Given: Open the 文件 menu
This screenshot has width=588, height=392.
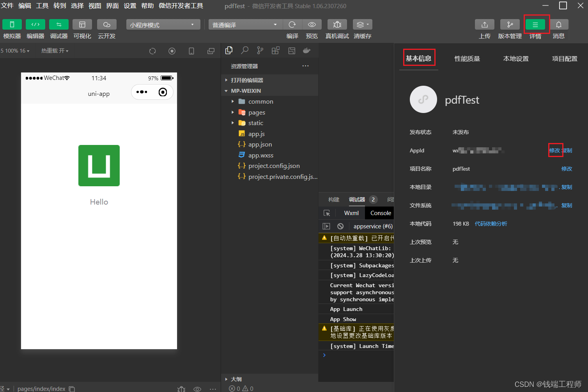Looking at the screenshot, I should [x=7, y=6].
